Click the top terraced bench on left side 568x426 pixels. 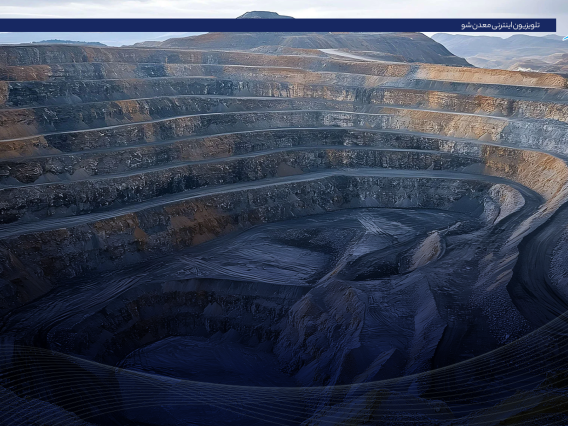(109, 54)
